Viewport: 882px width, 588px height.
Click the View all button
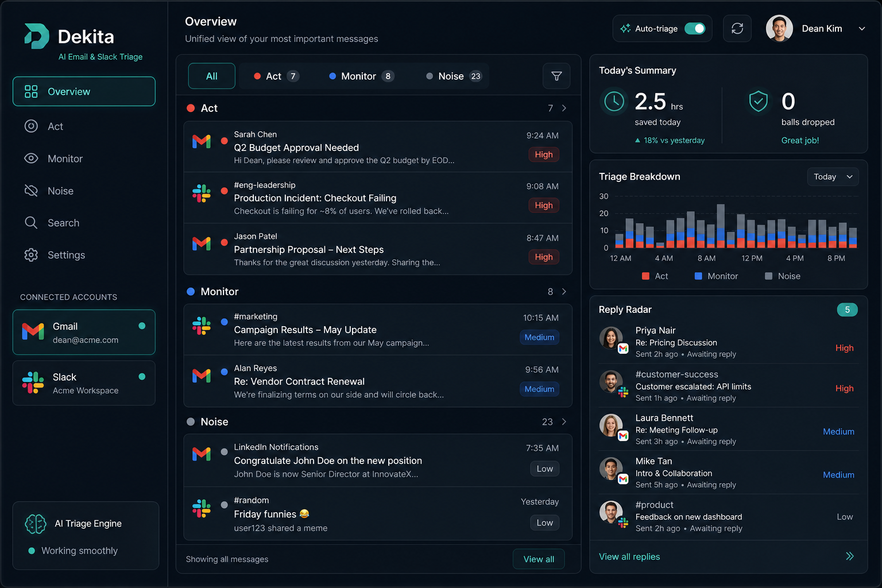point(539,559)
